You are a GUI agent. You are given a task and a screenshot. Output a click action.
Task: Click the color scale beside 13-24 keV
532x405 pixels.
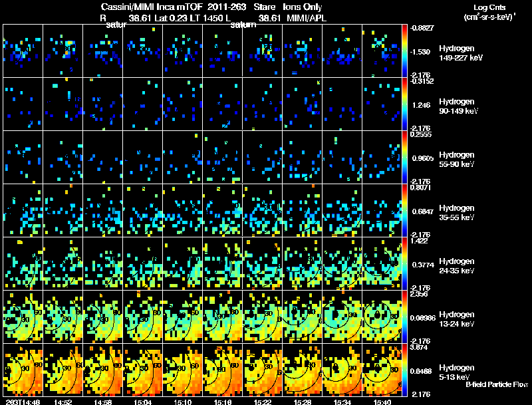[405, 317]
